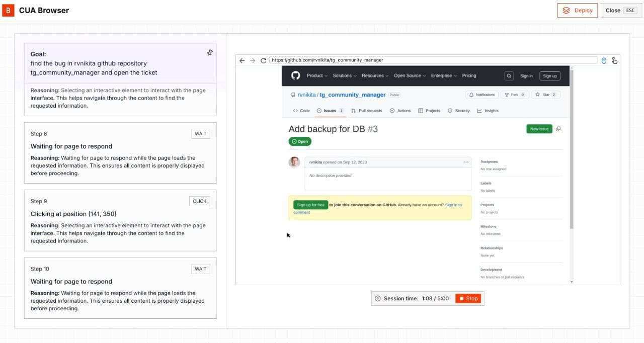Click the Labels sidebar heading

pos(486,183)
